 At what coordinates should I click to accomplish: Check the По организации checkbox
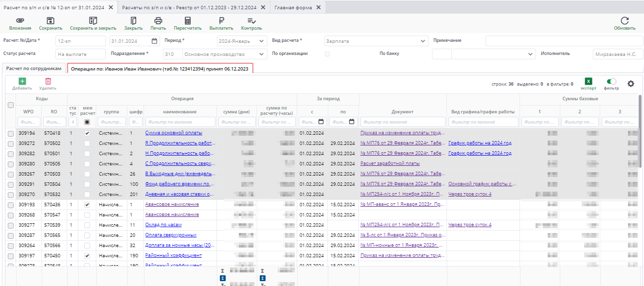pyautogui.click(x=327, y=54)
